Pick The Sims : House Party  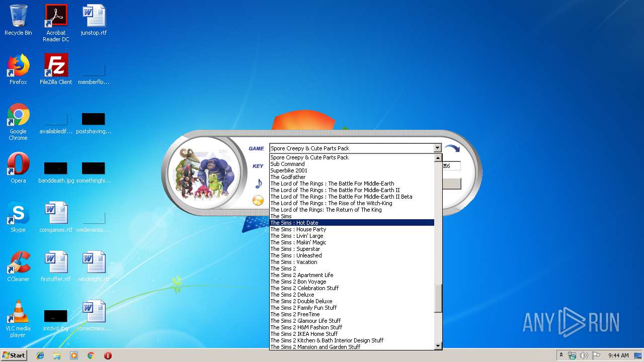352,229
